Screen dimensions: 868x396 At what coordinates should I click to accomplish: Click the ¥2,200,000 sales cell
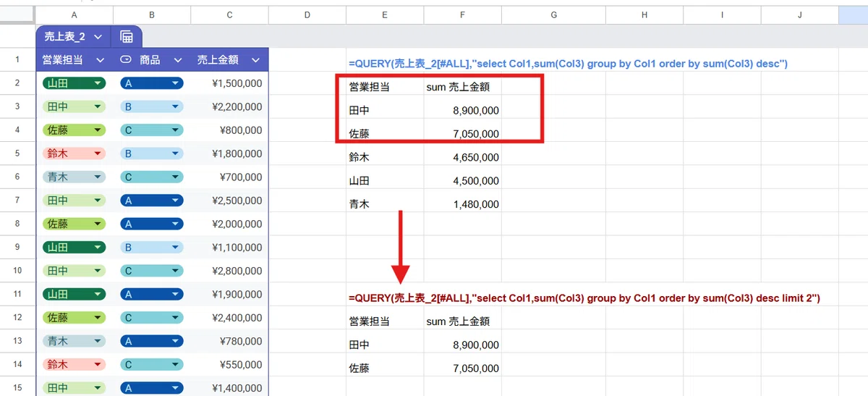(x=229, y=106)
